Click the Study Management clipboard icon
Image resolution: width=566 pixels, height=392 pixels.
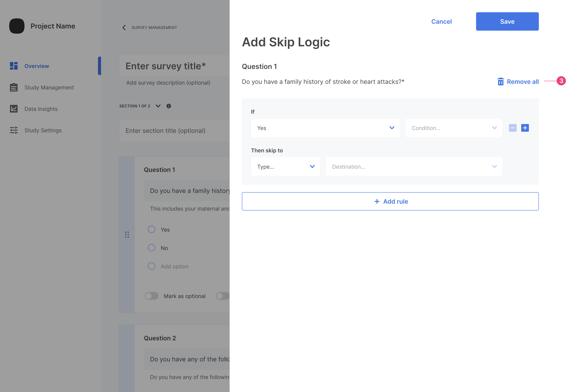click(14, 87)
